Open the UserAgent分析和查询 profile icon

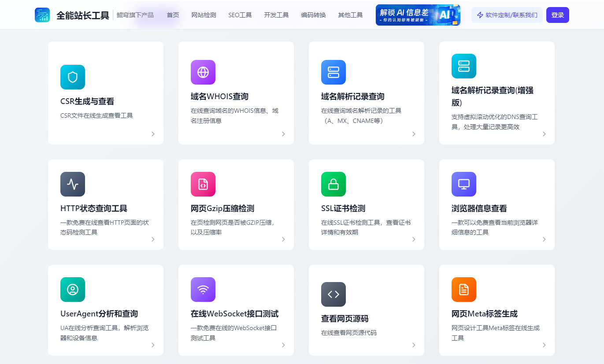[x=72, y=290]
